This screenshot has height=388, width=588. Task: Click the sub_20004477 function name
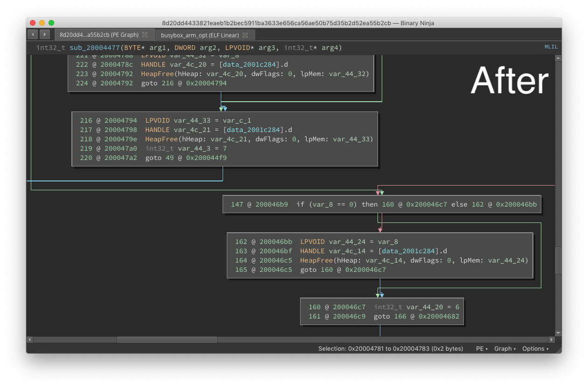pyautogui.click(x=94, y=48)
